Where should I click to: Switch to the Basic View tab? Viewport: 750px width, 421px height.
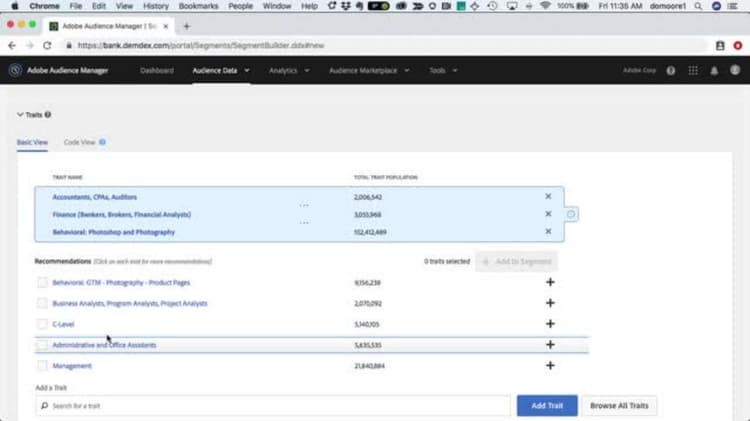point(32,142)
